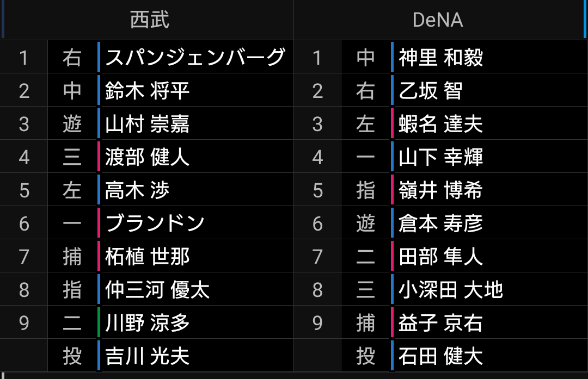Open player 乙坂 智
This screenshot has width=588, height=379.
point(431,91)
